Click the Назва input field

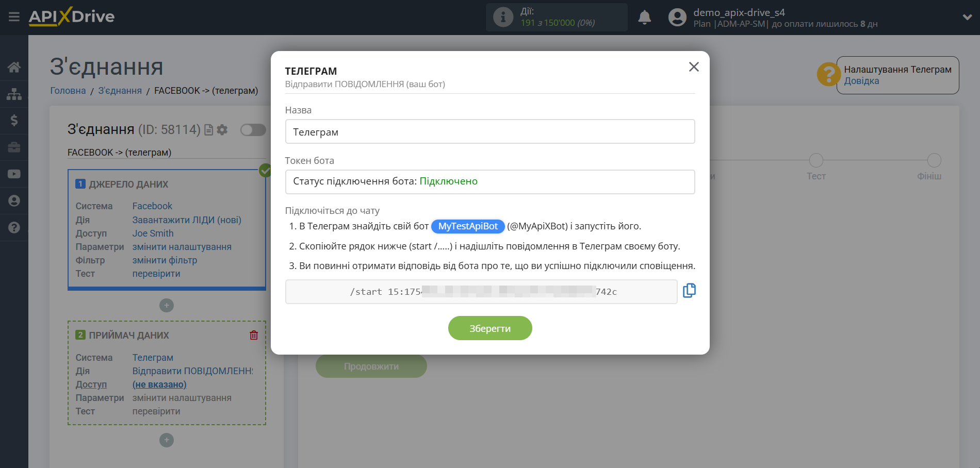489,132
